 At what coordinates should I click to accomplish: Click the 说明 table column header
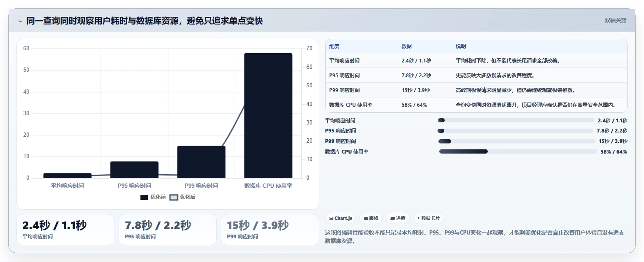tap(461, 46)
